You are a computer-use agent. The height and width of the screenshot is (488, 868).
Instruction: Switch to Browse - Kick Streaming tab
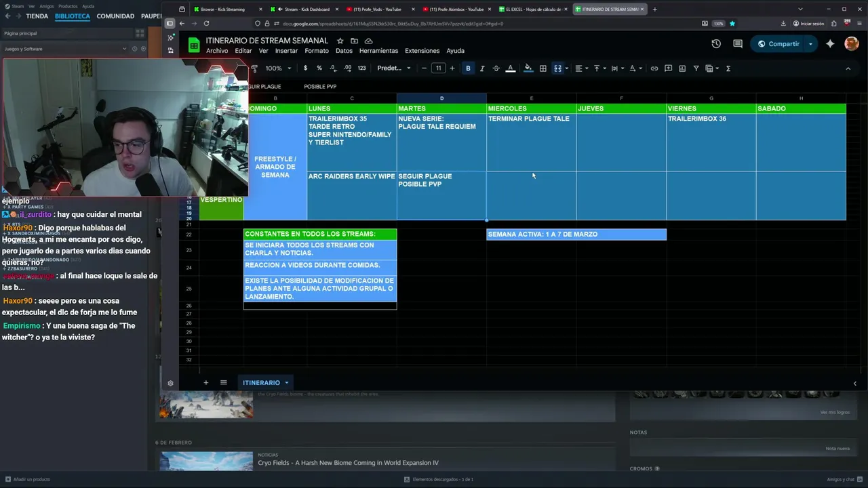(x=222, y=9)
